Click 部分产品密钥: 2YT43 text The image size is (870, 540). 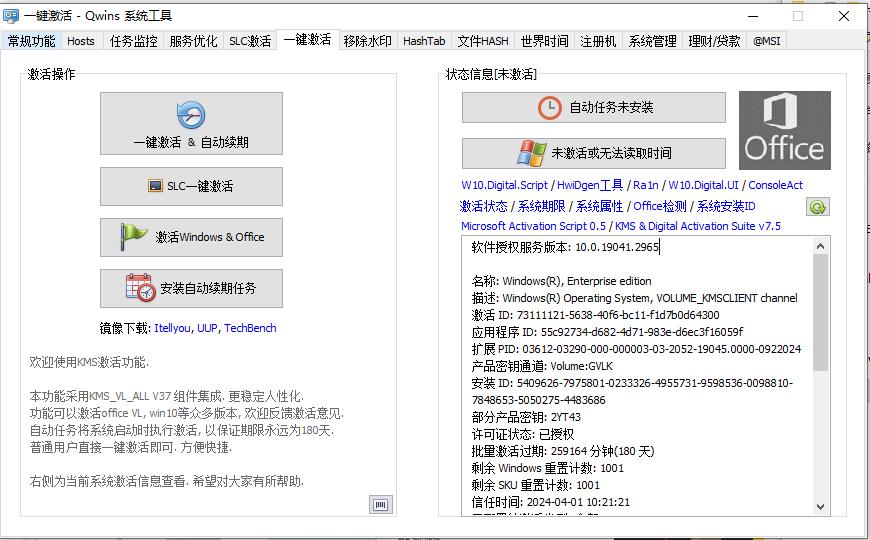526,417
